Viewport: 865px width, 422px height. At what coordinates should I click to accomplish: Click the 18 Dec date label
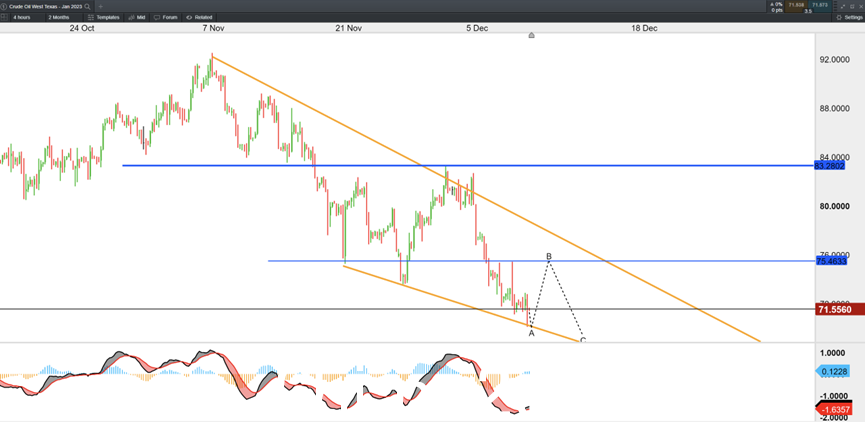click(x=644, y=29)
